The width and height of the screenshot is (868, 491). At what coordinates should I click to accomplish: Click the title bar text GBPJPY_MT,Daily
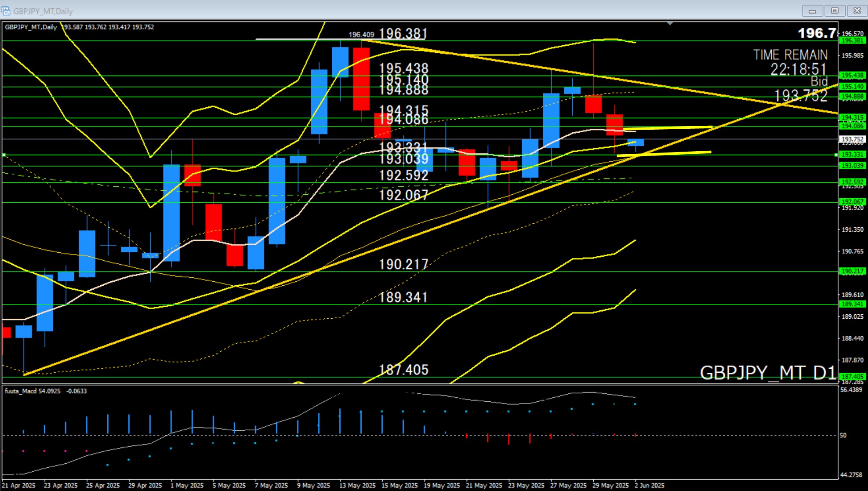pos(43,11)
